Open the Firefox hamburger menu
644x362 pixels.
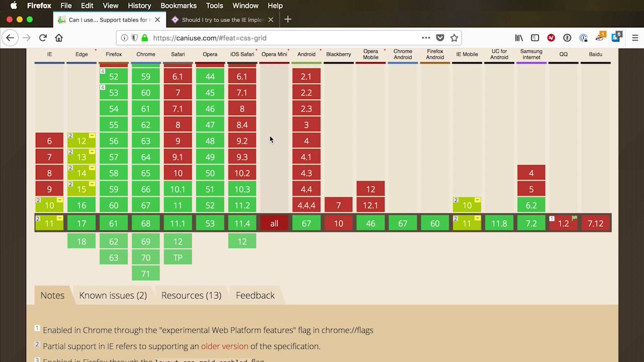click(634, 38)
